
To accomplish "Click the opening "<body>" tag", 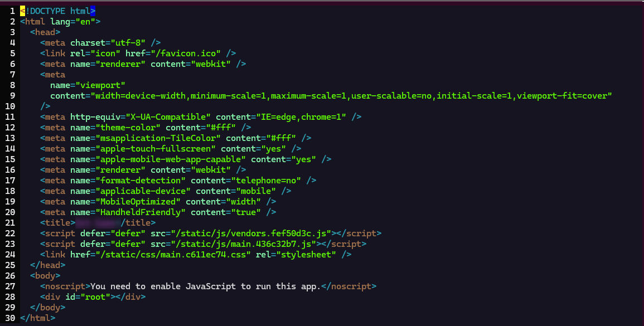I will pos(45,276).
